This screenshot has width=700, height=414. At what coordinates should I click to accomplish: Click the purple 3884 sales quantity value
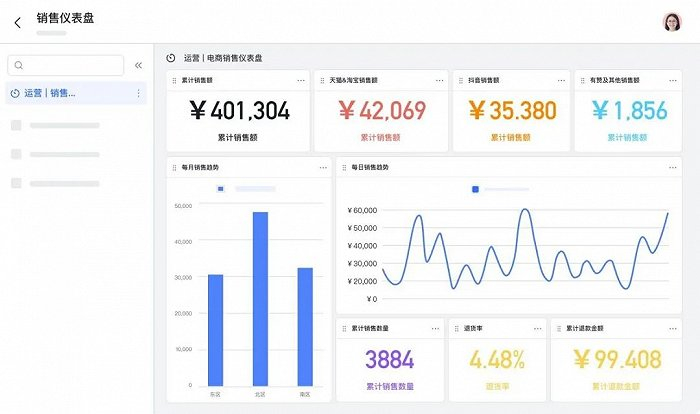(390, 360)
